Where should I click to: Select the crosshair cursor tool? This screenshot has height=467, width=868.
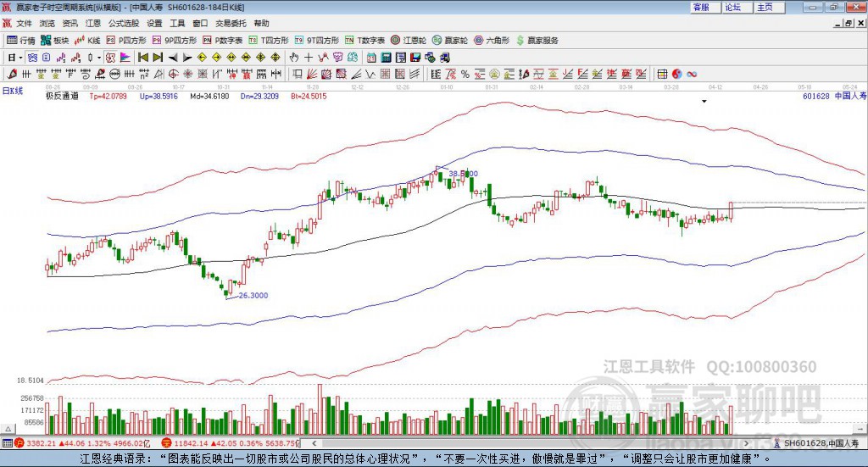(309, 58)
